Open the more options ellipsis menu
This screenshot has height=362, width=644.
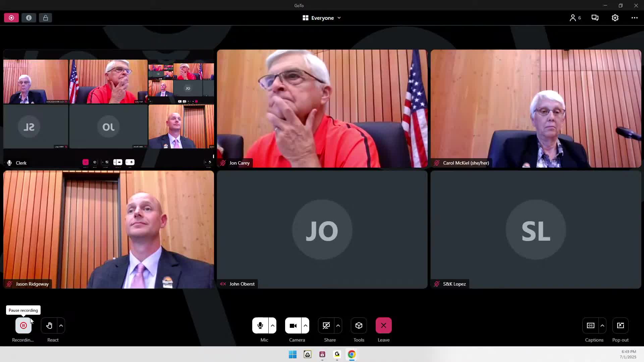(634, 18)
